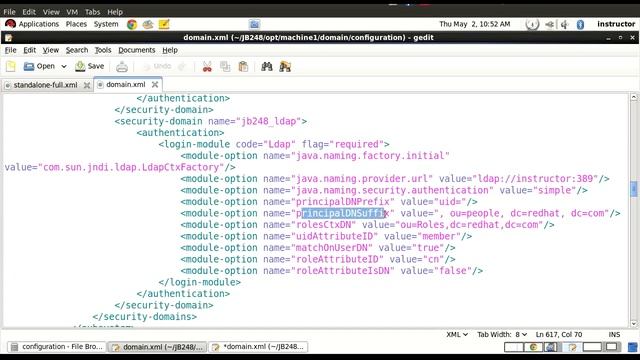Click the Copy icon in toolbar
Screen dimensions: 640x360
tap(225, 67)
